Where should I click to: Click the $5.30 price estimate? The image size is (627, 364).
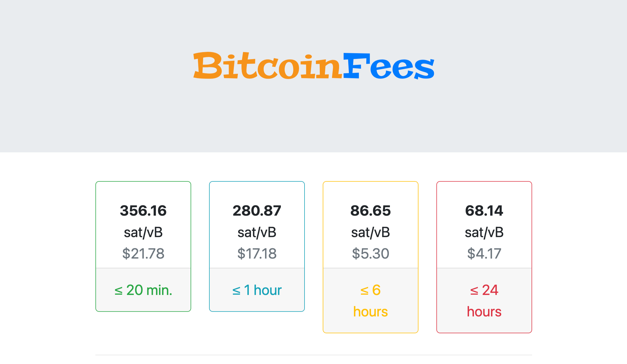371,253
